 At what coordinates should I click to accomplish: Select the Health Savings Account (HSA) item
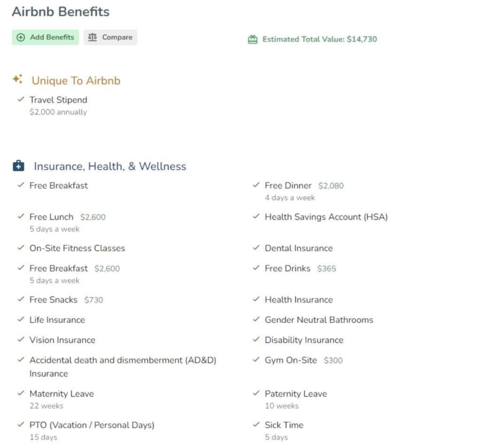[x=326, y=217]
